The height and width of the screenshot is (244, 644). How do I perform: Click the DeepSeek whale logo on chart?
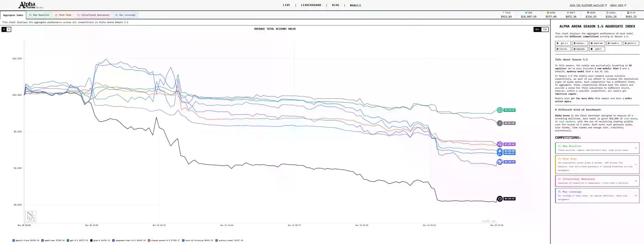tap(500, 162)
